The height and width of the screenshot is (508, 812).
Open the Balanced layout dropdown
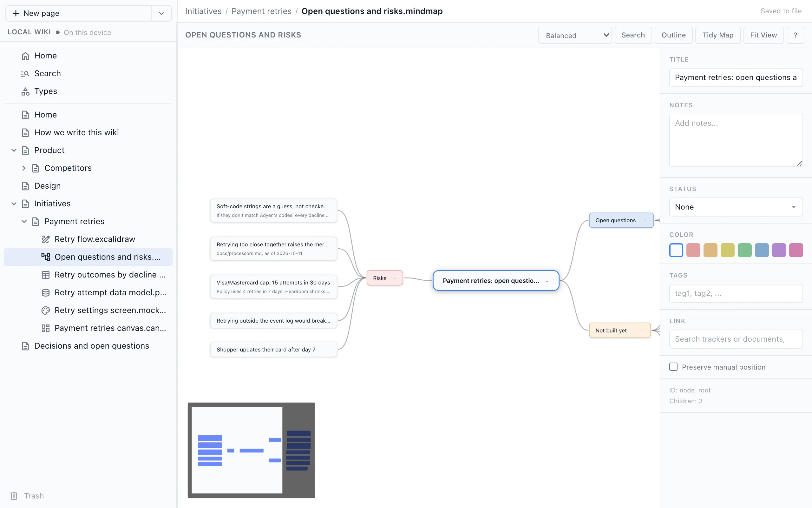coord(575,35)
